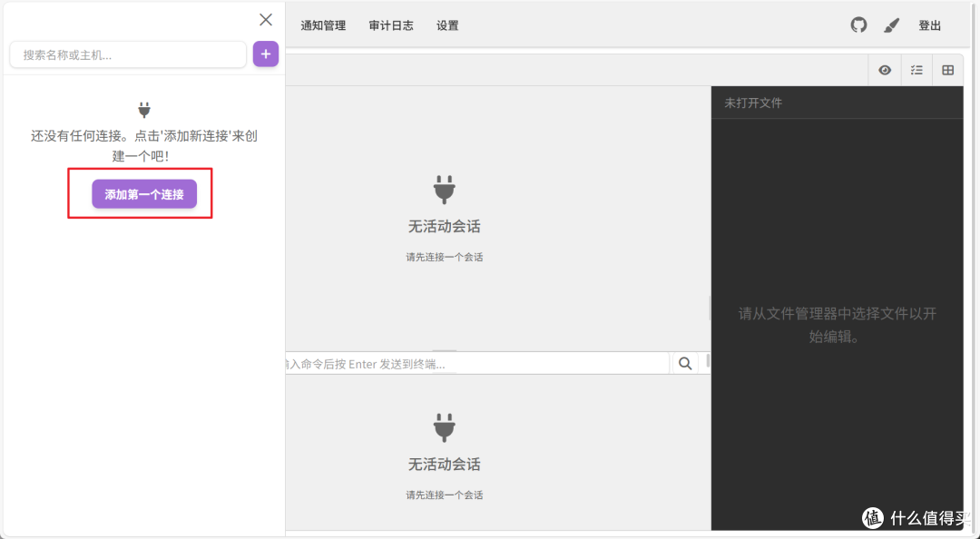Open the theme paintbrush icon
Screen dimensions: 980x539
pyautogui.click(x=892, y=25)
